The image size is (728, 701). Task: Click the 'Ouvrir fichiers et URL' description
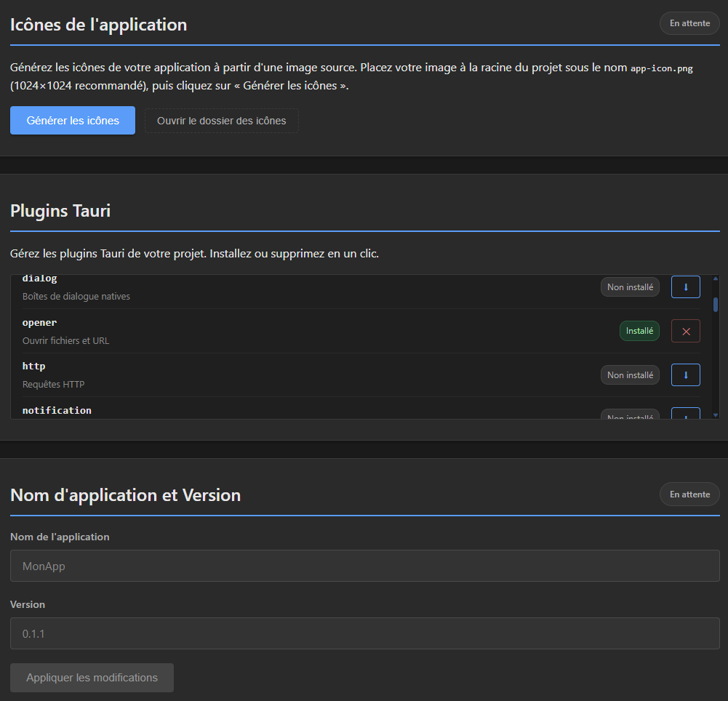click(x=65, y=340)
